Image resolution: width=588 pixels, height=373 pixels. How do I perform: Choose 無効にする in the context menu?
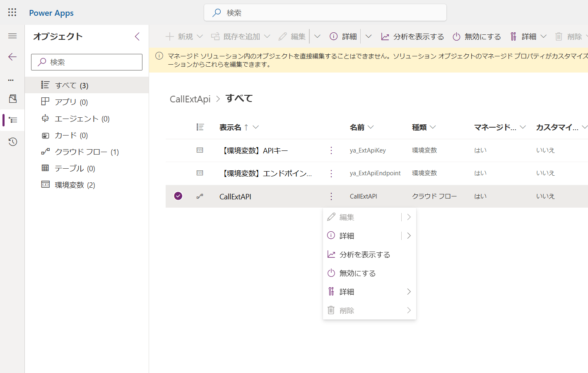point(369,273)
